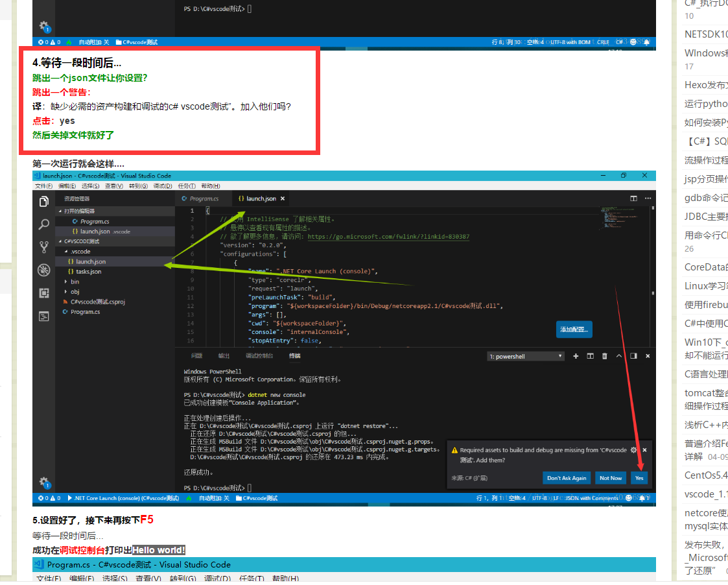The image size is (728, 585).
Task: Close the terminal panel
Action: tap(648, 357)
